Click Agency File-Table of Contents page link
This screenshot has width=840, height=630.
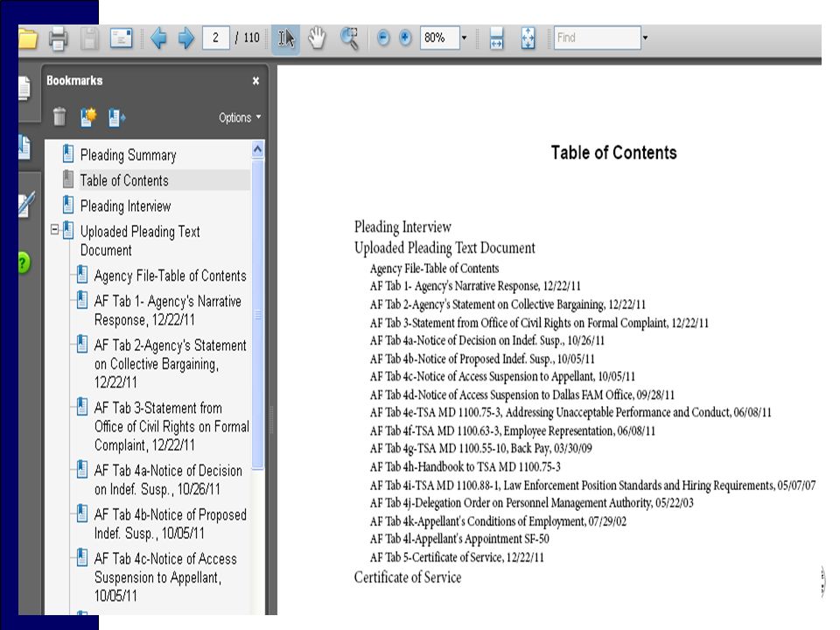435,269
